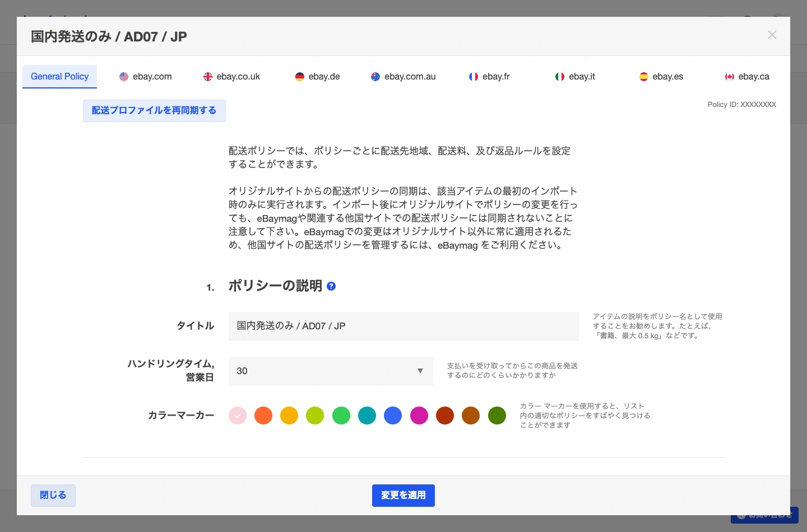Click the タイトル input field

coord(403,326)
